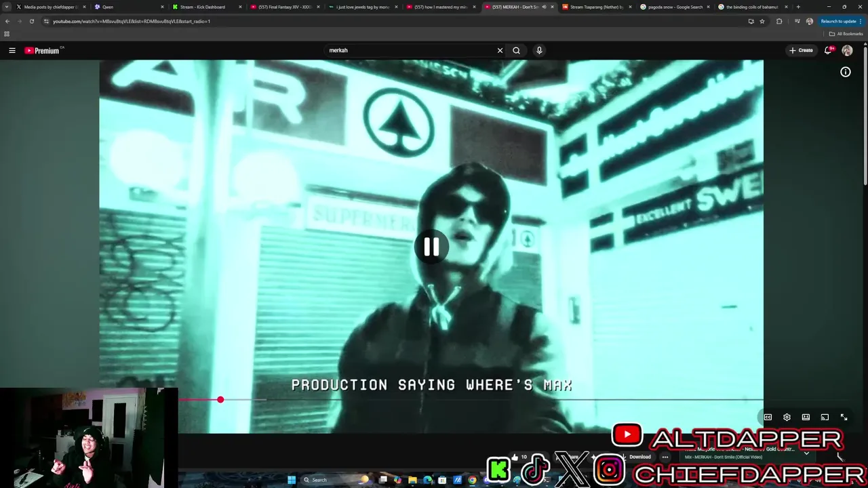Open the YouTube guide hamburger menu

12,50
